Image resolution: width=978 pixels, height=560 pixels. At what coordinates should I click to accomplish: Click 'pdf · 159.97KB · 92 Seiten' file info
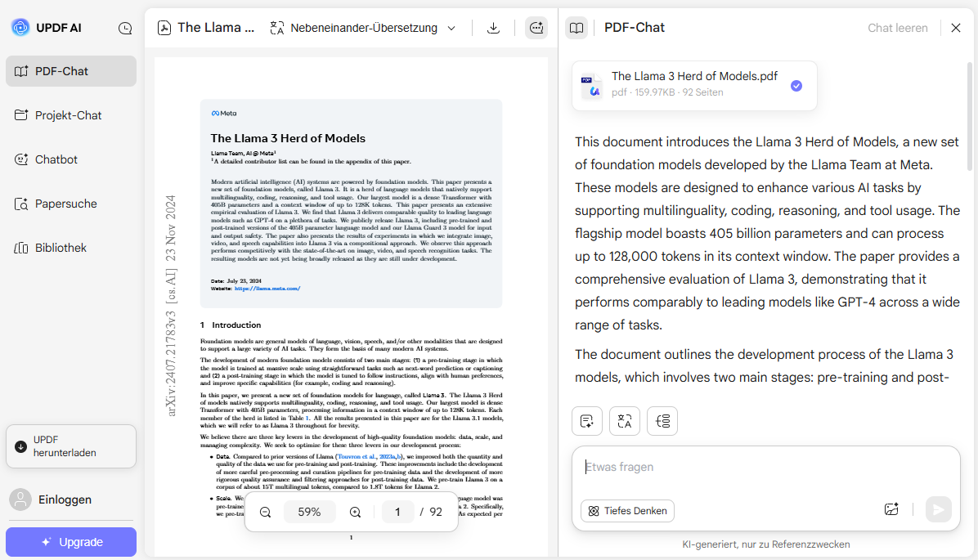pos(667,92)
